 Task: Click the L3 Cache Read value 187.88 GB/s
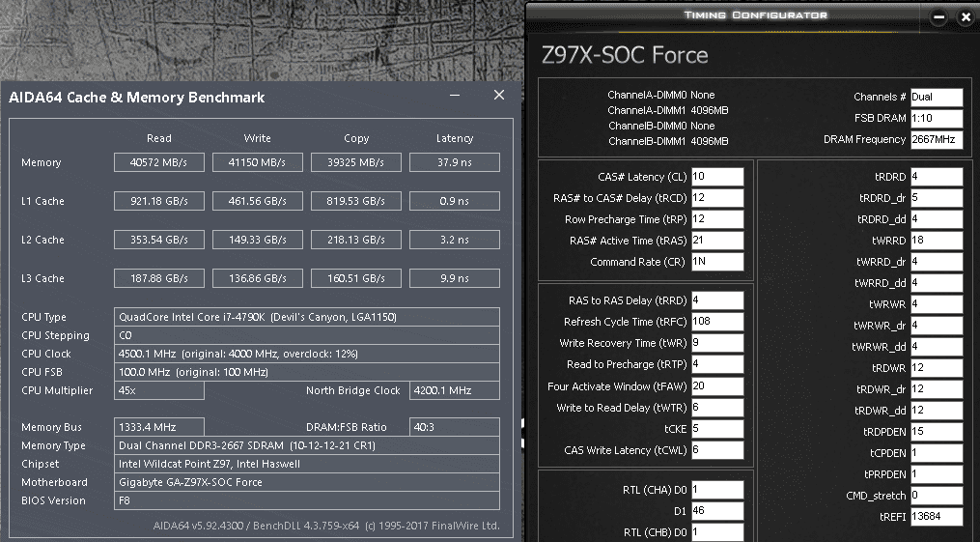coord(158,278)
